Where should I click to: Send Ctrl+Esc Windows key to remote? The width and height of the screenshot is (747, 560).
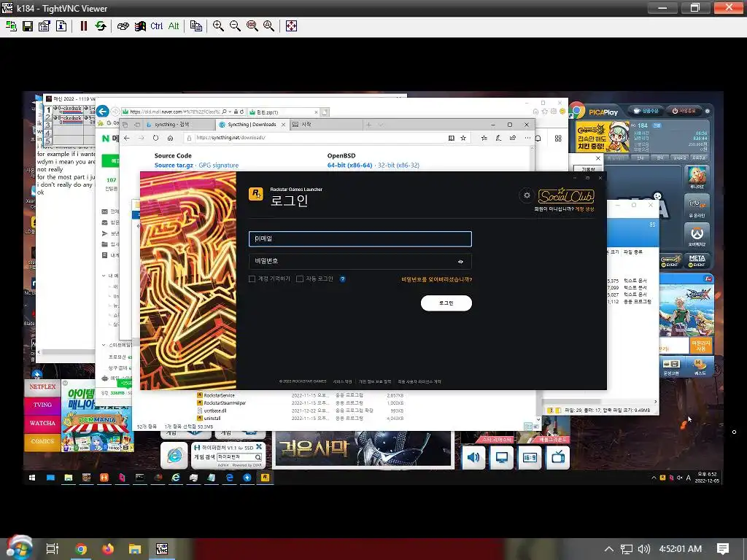coord(139,26)
